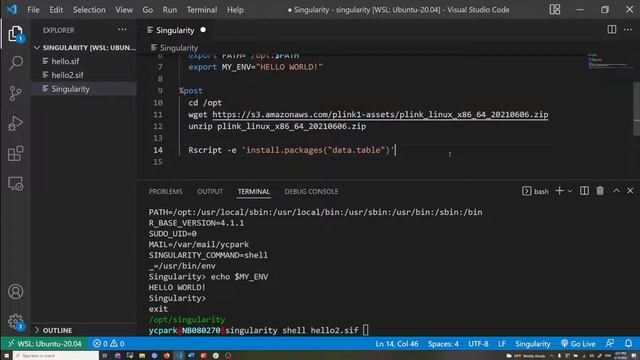Open the Terminal menu
This screenshot has height=360, width=640.
pyautogui.click(x=202, y=9)
